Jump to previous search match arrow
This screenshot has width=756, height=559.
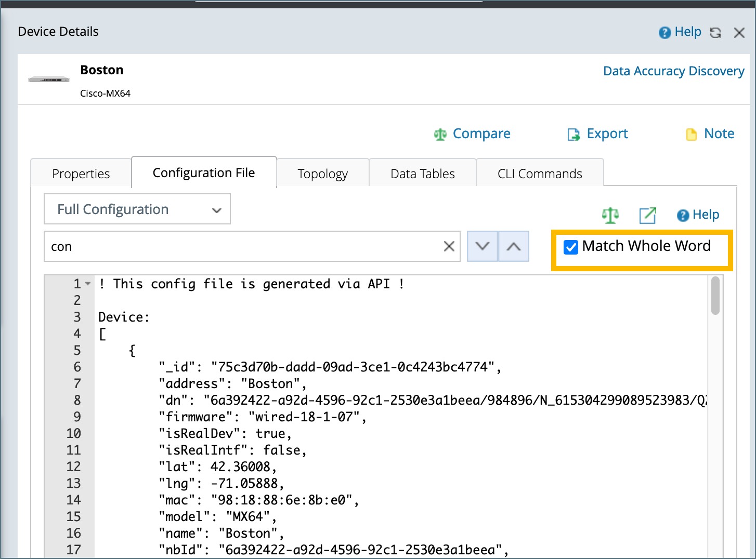point(514,246)
